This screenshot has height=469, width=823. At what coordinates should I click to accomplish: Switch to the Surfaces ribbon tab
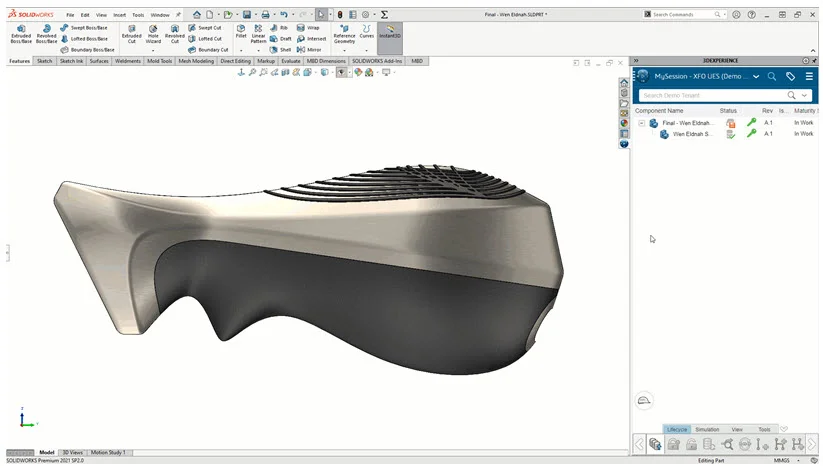pyautogui.click(x=98, y=61)
